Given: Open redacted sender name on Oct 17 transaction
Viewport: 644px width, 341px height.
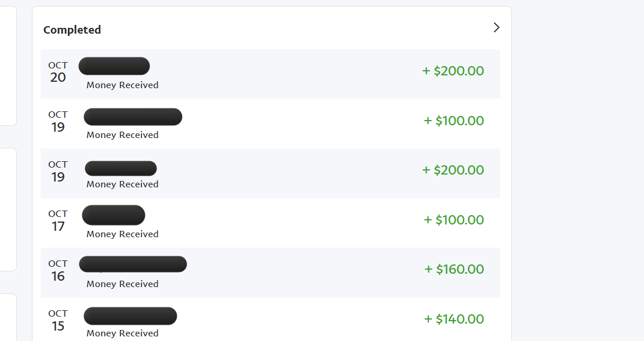Looking at the screenshot, I should coord(114,215).
